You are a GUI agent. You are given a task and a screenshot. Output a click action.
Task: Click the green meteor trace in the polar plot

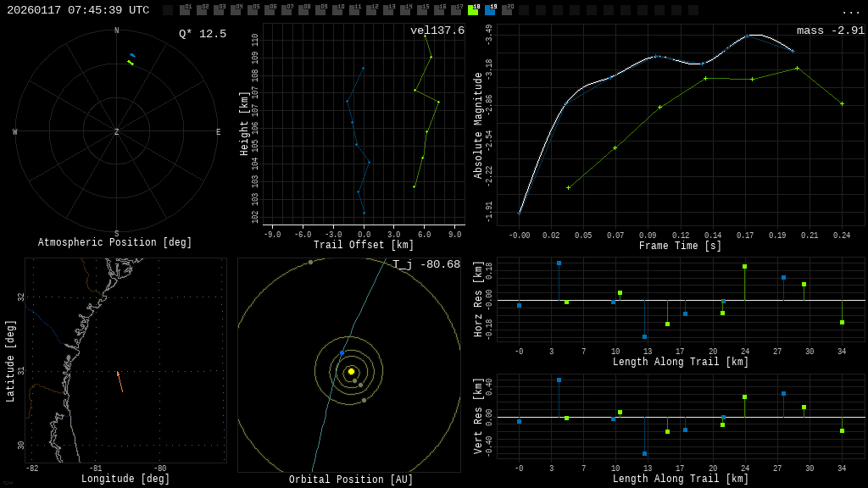131,63
